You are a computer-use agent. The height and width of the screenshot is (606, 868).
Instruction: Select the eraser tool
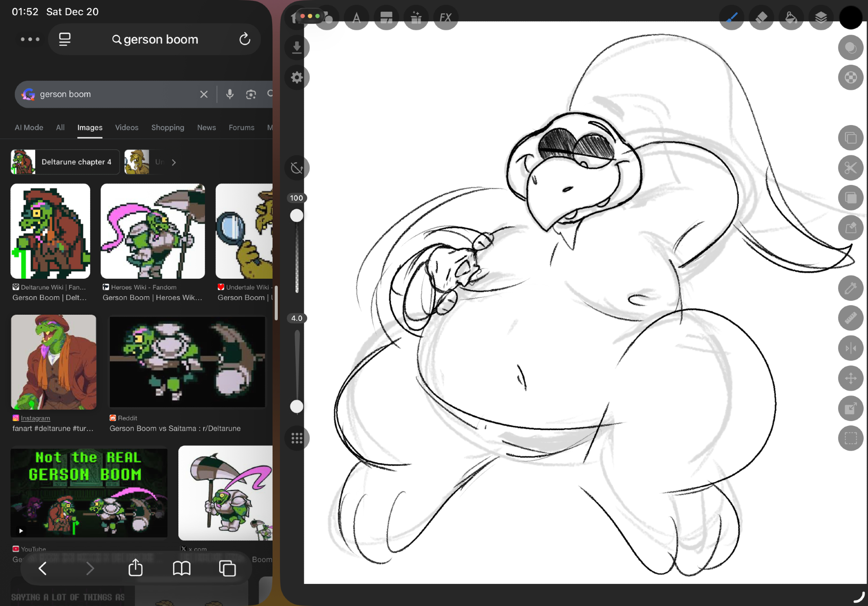762,18
